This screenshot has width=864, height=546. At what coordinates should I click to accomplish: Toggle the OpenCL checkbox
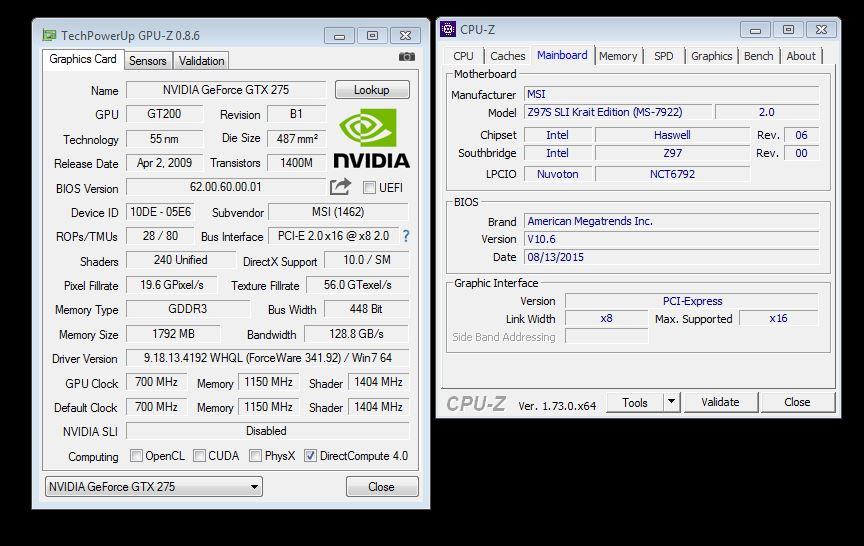pos(136,456)
